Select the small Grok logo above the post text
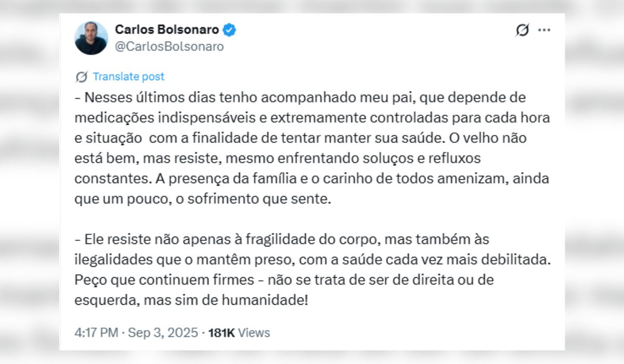 click(81, 76)
